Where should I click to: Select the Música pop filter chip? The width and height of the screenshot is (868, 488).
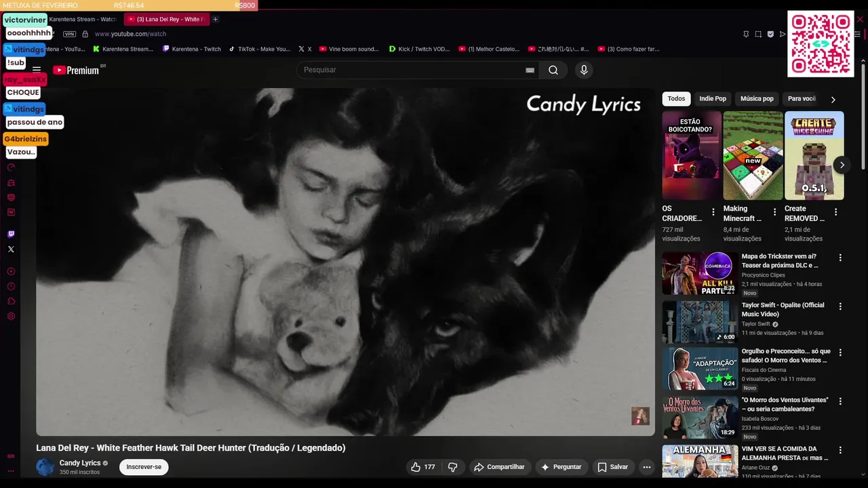tap(757, 99)
